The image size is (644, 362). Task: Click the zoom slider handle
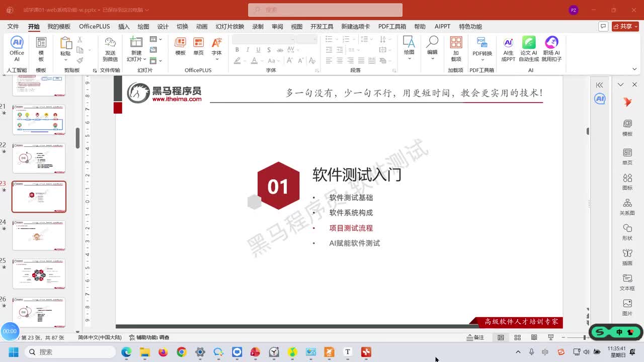click(x=585, y=337)
